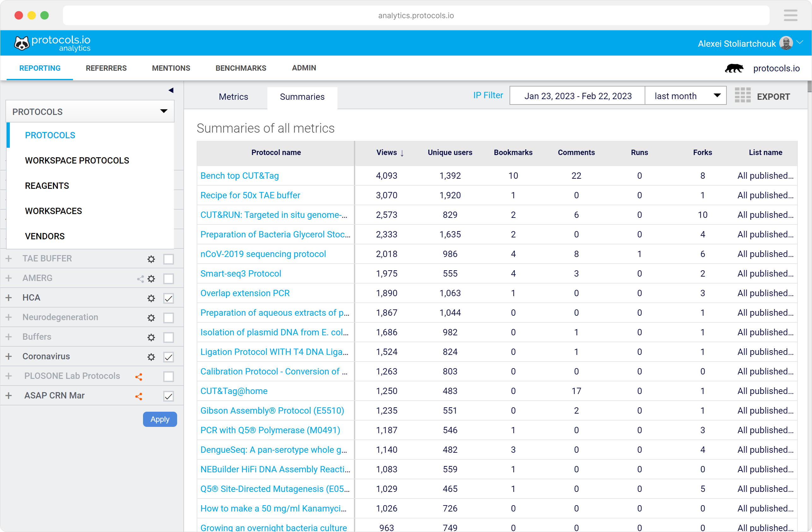This screenshot has width=812, height=532.
Task: Switch to the MENTIONS tab
Action: [x=171, y=68]
